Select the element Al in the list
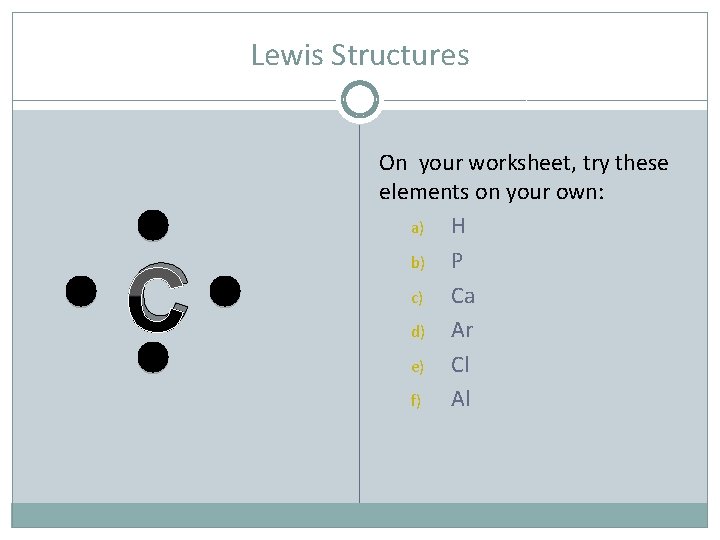The image size is (720, 540). tap(460, 399)
